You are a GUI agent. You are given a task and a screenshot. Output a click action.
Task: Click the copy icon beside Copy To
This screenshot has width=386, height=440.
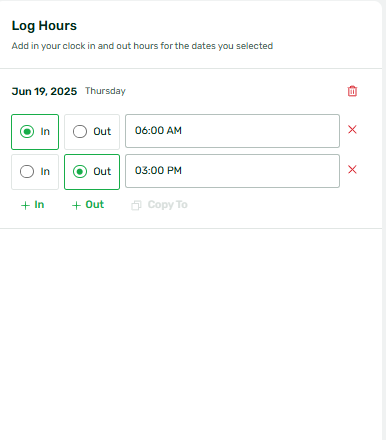tap(136, 205)
